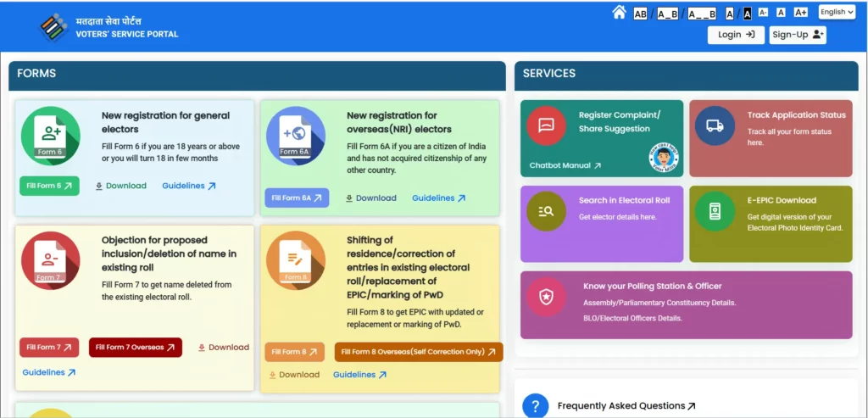Open the Chatbot Manual link
The image size is (868, 418).
click(565, 165)
